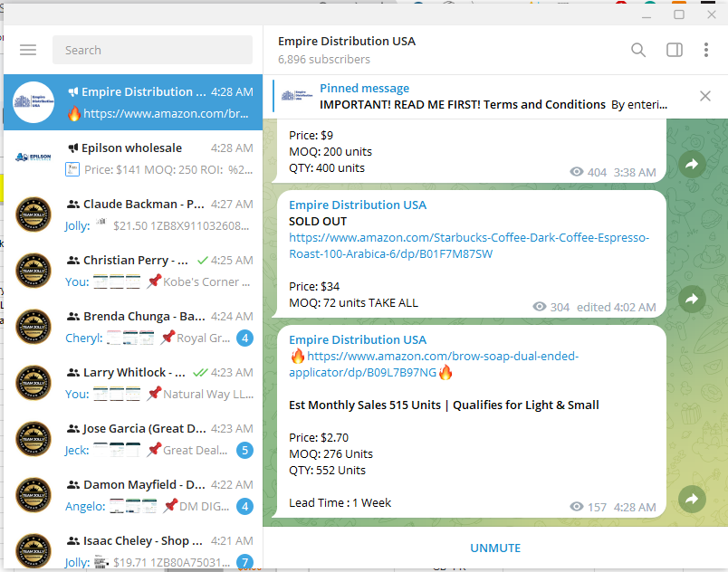Viewport: 728px width, 572px height.
Task: Click sender name on brow soap message
Action: click(x=358, y=340)
